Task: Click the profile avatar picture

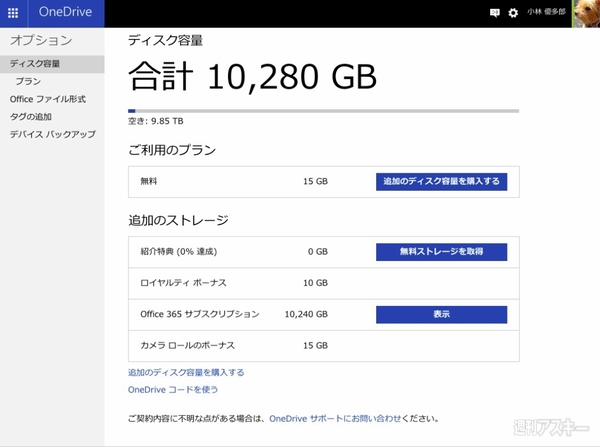Action: pos(586,13)
